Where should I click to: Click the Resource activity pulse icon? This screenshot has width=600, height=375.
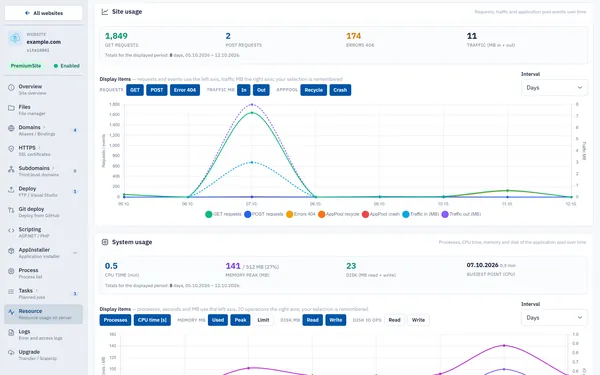coord(11,312)
